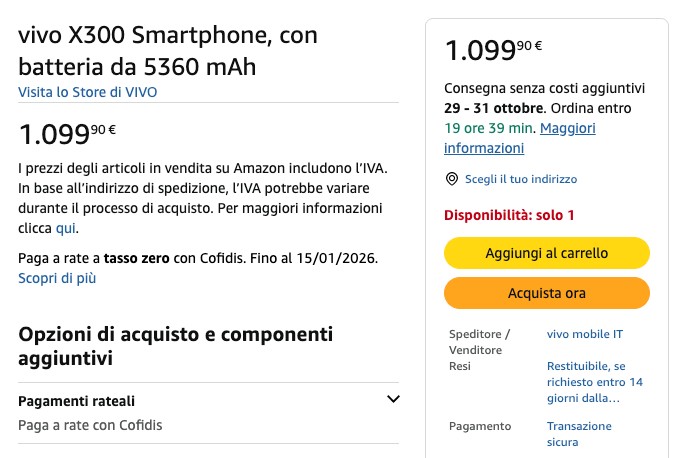The image size is (683, 458).
Task: Click the Opzioni di acquisto section heading
Action: tap(175, 345)
